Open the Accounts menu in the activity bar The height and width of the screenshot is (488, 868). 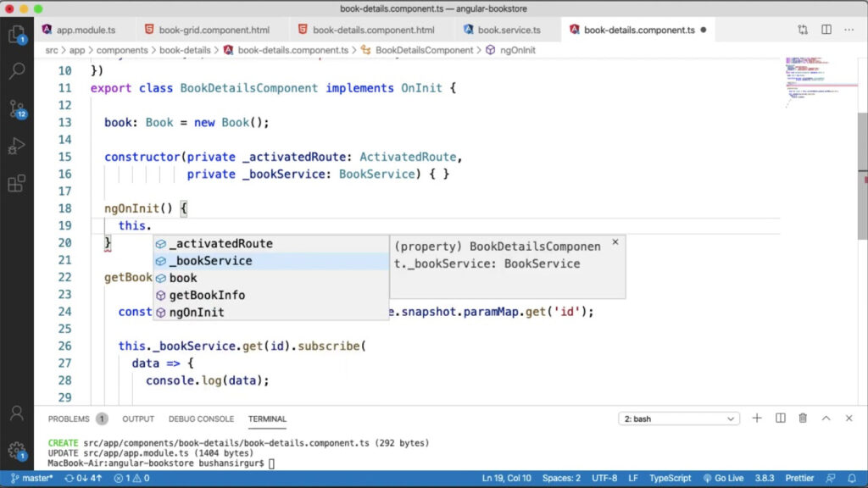17,413
